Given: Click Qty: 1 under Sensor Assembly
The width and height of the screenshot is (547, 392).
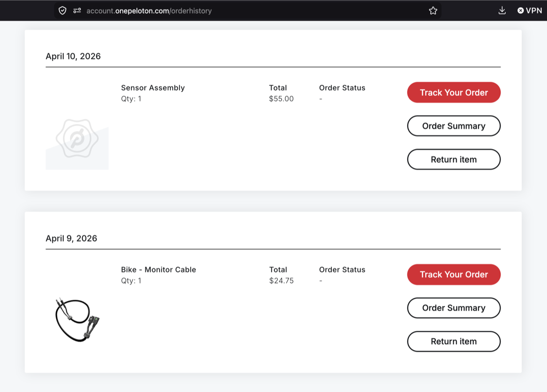Looking at the screenshot, I should coord(131,99).
